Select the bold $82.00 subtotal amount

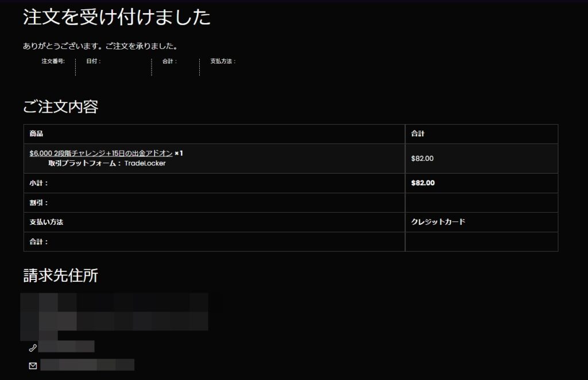point(422,183)
